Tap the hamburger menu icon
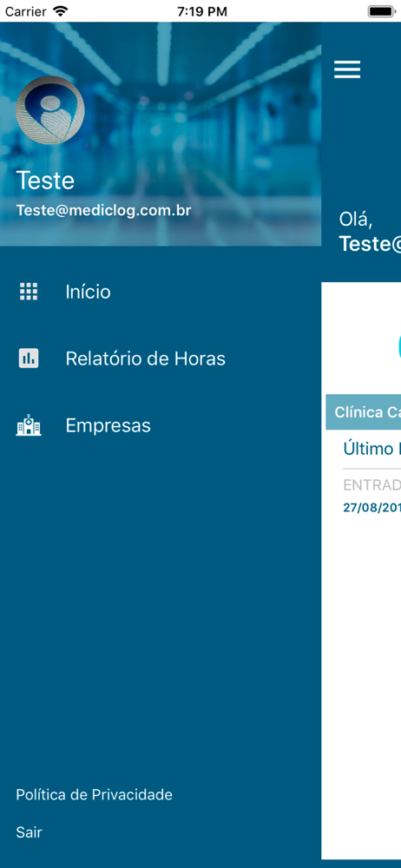Screen dimensions: 401x868 click(x=347, y=69)
